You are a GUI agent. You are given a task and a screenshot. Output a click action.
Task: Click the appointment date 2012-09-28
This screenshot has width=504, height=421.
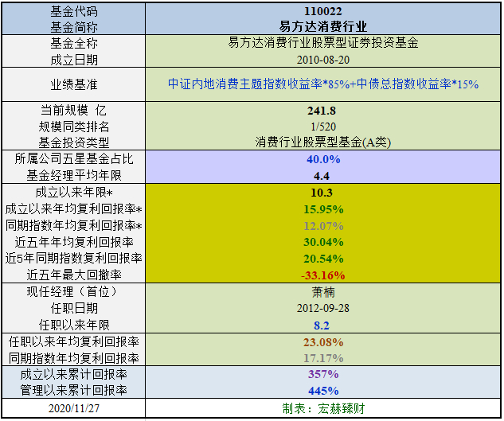[x=323, y=309]
